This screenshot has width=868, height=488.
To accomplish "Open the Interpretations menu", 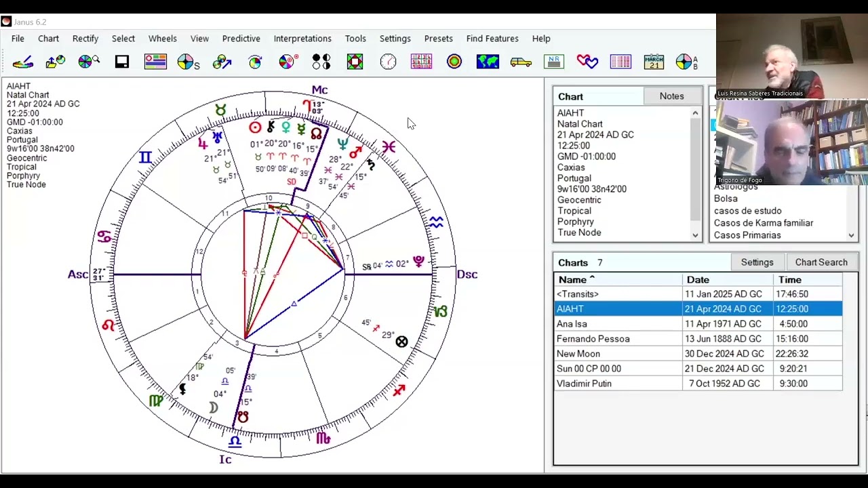I will coord(302,39).
